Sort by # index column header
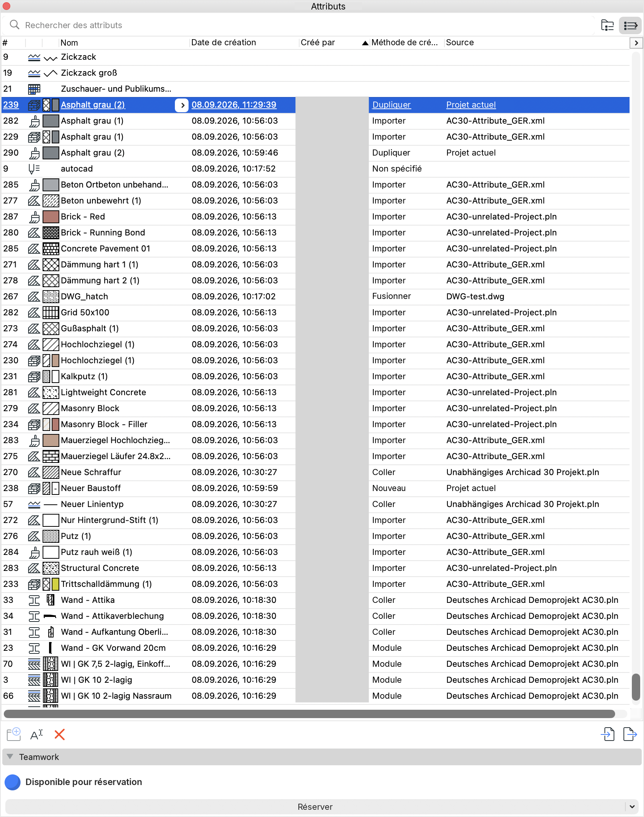This screenshot has height=817, width=644. click(x=13, y=43)
